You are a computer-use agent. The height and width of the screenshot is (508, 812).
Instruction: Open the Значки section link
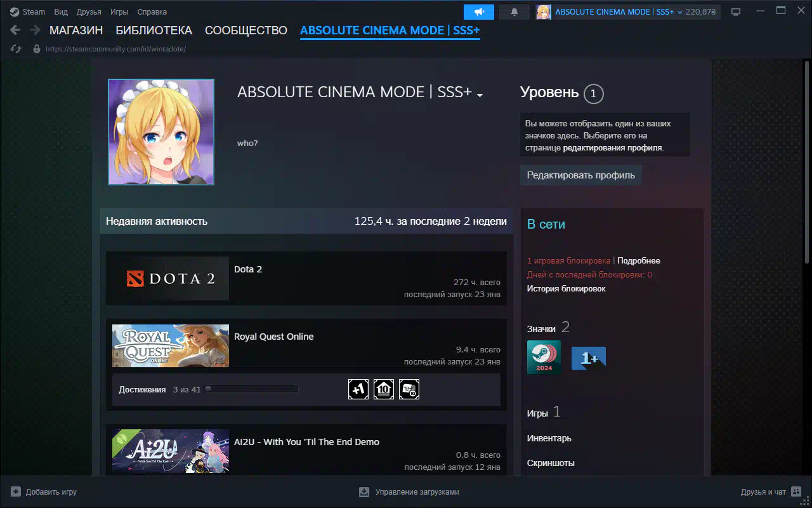pos(541,329)
